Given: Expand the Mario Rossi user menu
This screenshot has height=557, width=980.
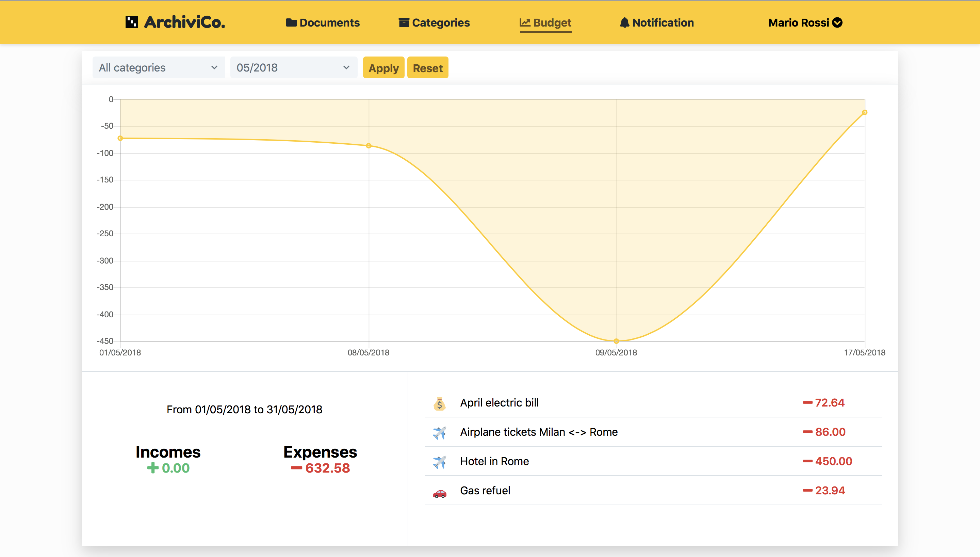Looking at the screenshot, I should pos(805,22).
